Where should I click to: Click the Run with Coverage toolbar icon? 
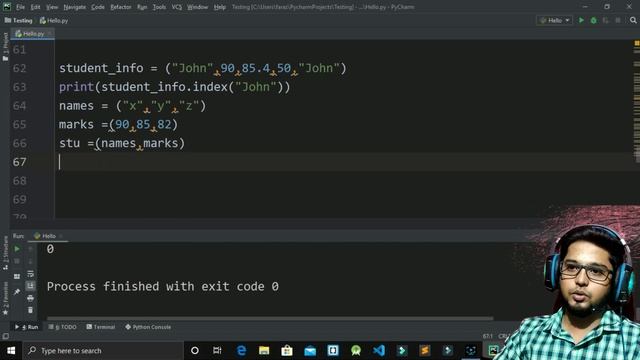[606, 20]
